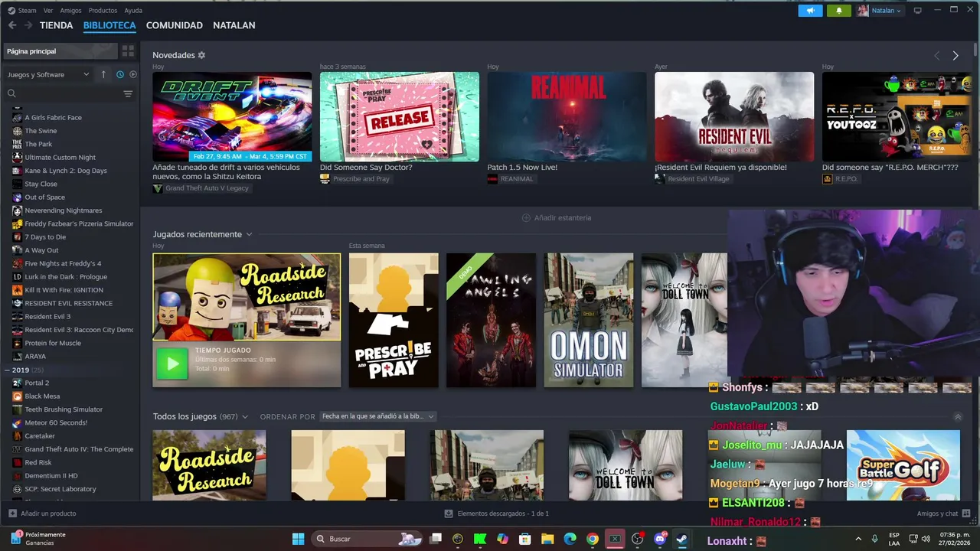Screen dimensions: 980x551
Task: Click Black Mesa icon in game list
Action: point(17,396)
